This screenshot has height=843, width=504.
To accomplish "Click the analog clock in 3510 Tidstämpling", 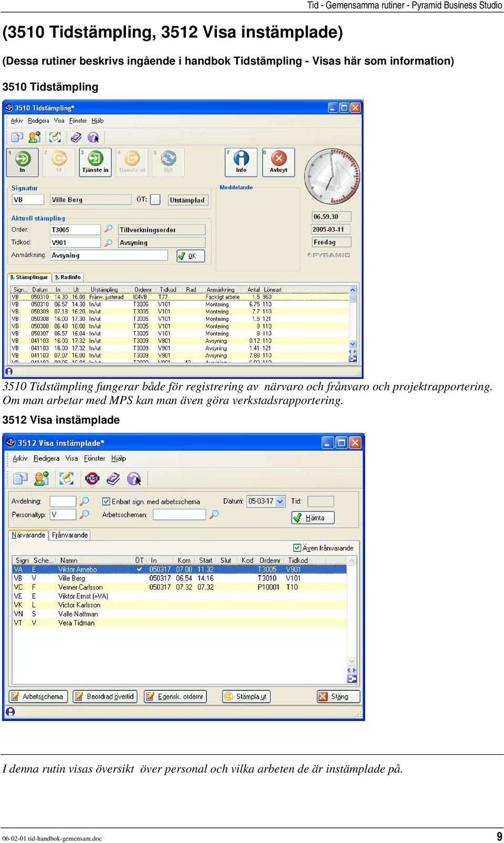I will click(x=332, y=176).
